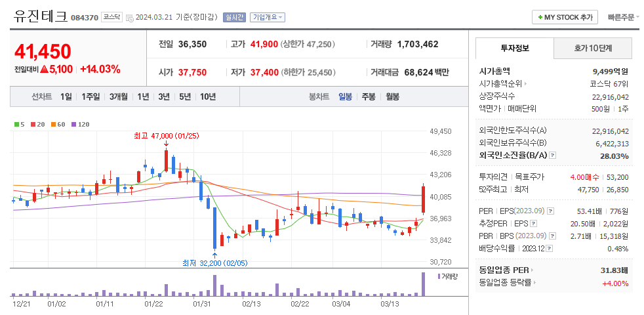Click the help icon beside 추정PER EPS
This screenshot has height=315, width=644.
click(x=533, y=224)
